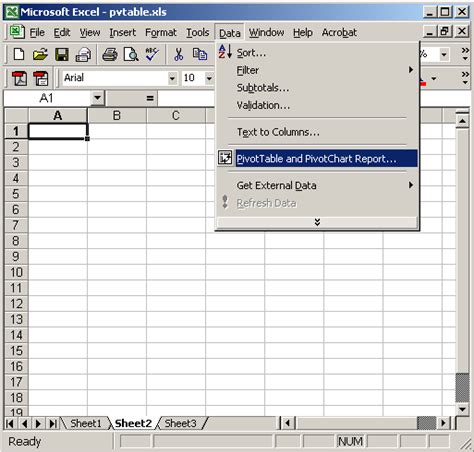Screen dimensions: 474x452
Task: Click the Edit Formula equals button
Action: [150, 98]
